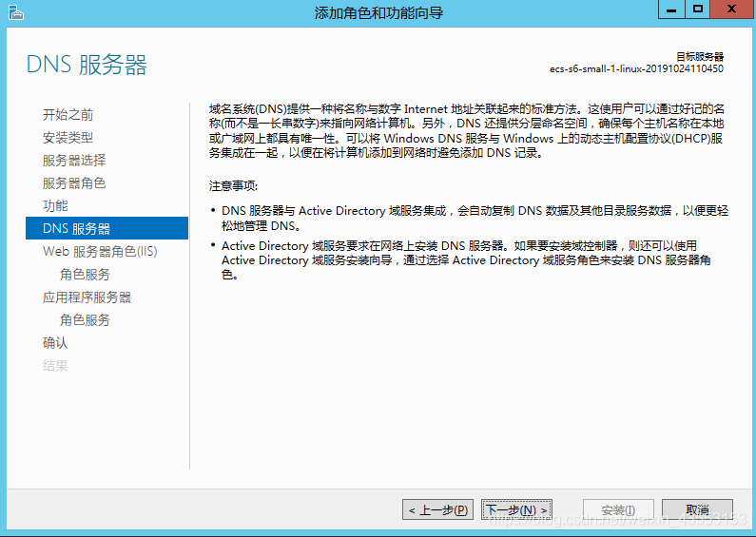The height and width of the screenshot is (537, 756).
Task: Select 角色服务 under Web 服务器角色(IIS)
Action: [x=85, y=275]
